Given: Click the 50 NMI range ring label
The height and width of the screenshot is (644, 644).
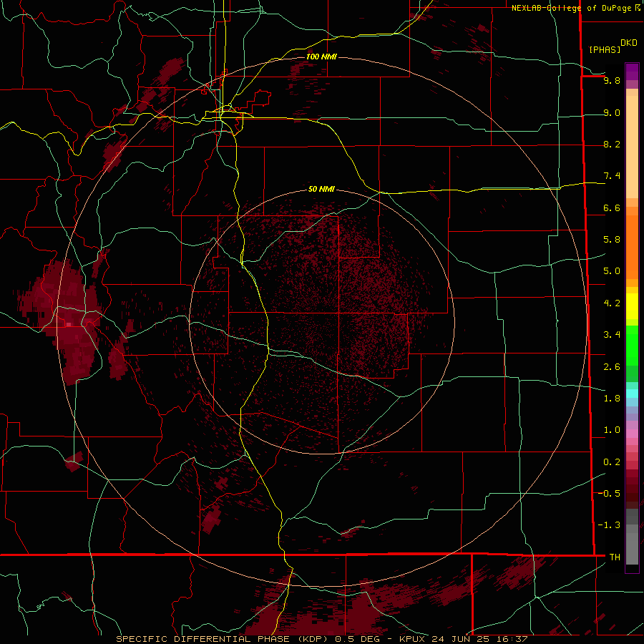Looking at the screenshot, I should 321,189.
